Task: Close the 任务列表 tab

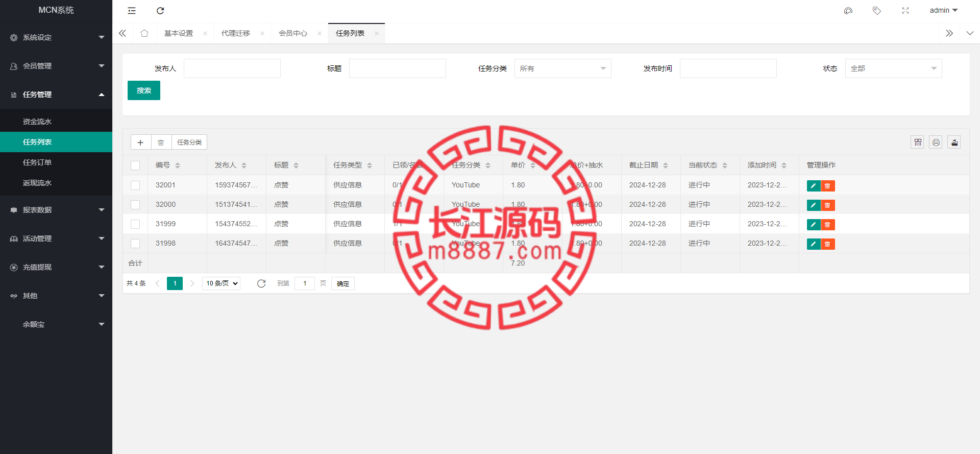Action: point(377,34)
